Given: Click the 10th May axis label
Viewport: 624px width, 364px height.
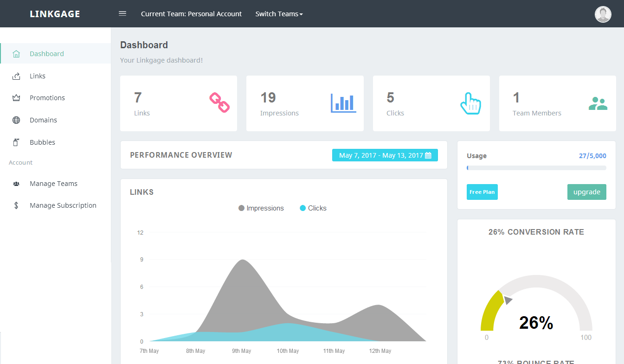Looking at the screenshot, I should [288, 351].
